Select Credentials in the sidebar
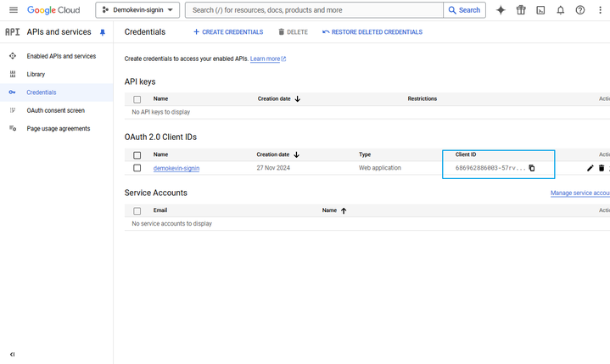The image size is (610, 364). (42, 92)
